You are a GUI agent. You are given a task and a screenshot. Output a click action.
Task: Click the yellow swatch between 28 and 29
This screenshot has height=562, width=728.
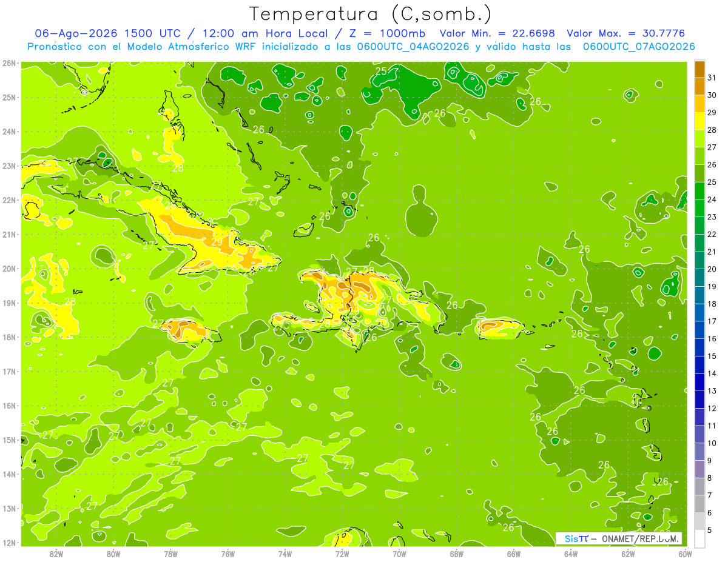pyautogui.click(x=699, y=121)
